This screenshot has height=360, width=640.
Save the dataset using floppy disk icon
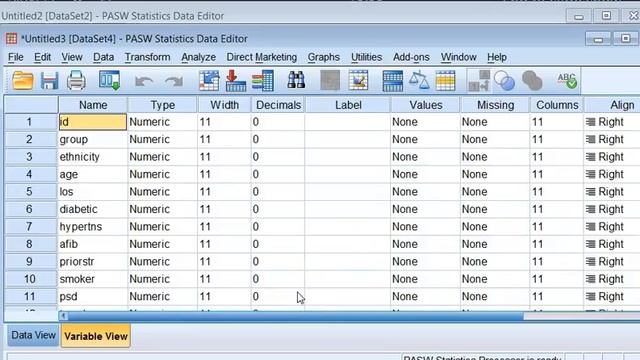(x=49, y=80)
